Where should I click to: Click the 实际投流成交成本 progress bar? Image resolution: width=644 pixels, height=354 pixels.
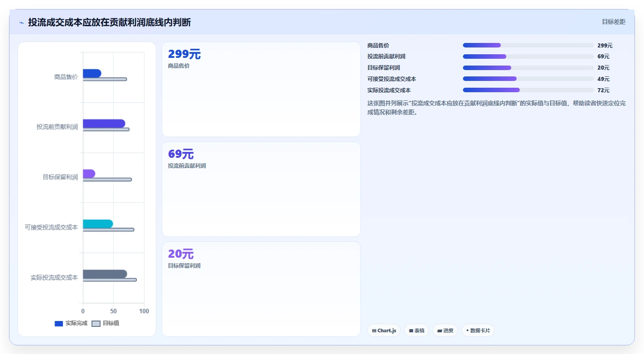528,90
